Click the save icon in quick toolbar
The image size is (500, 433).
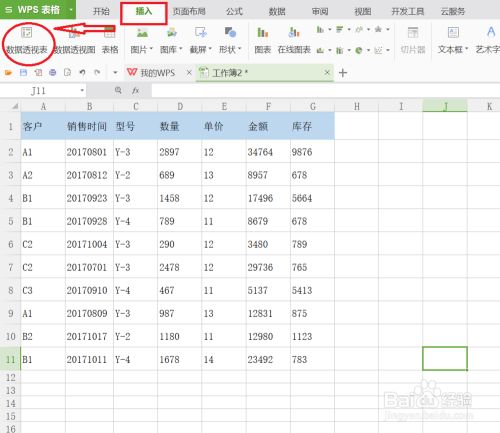pos(23,72)
